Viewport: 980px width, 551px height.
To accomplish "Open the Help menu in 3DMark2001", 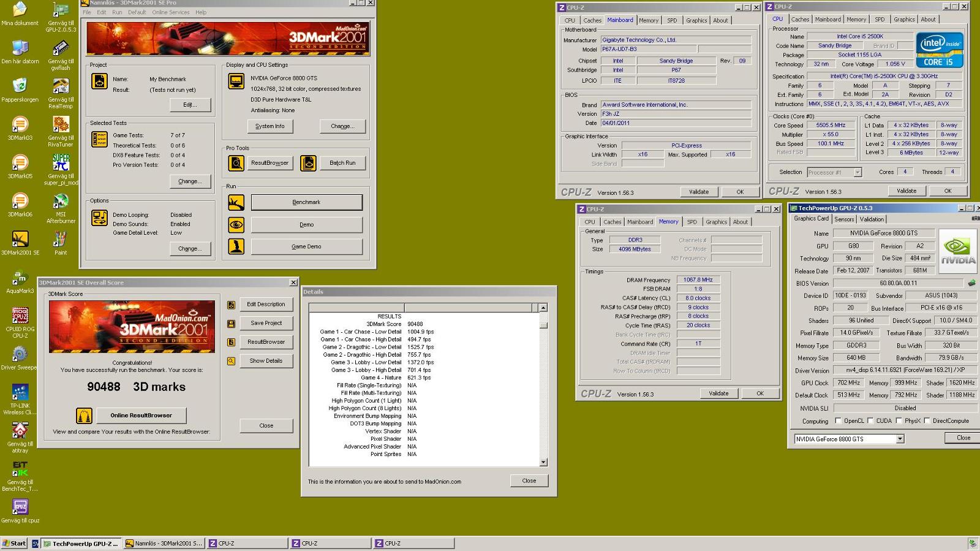I will point(201,12).
